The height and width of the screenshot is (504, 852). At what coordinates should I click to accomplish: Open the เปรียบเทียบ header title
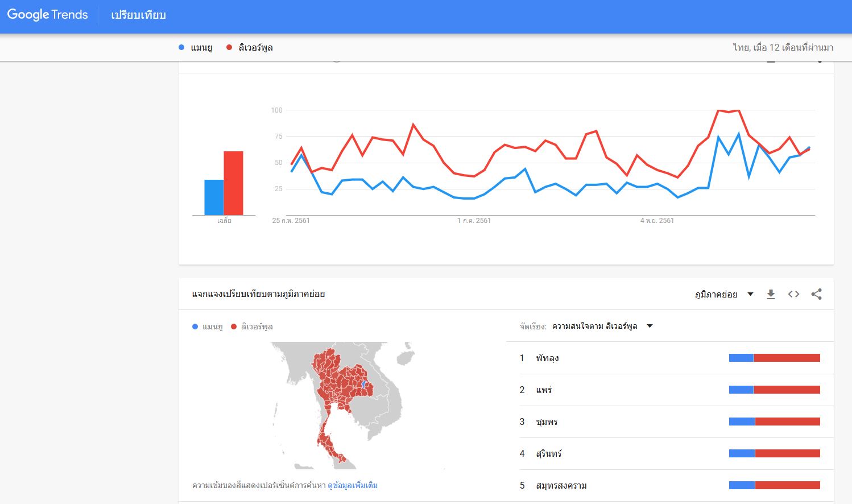[138, 15]
